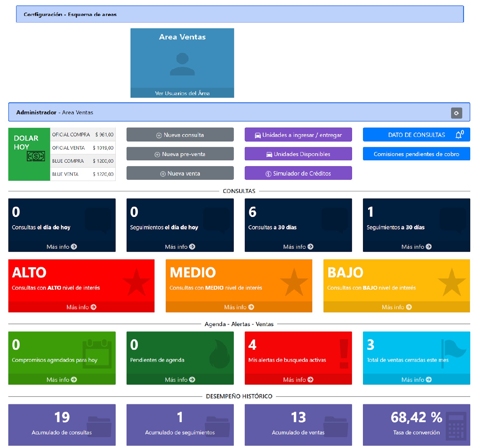478x448 pixels.
Task: Click 68,42 % conversion rate value
Action: click(416, 417)
